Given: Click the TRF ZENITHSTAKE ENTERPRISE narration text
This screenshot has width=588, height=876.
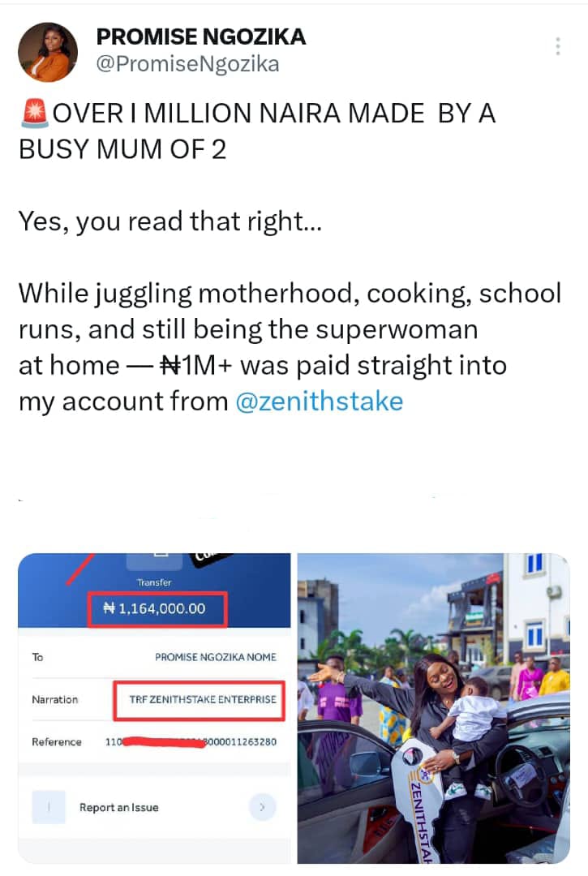Looking at the screenshot, I should coord(203,699).
